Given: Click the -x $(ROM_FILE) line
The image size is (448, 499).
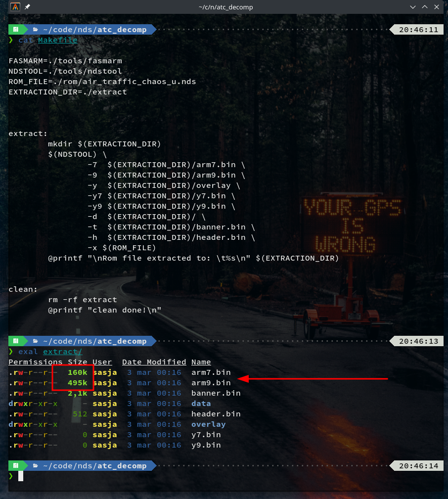Looking at the screenshot, I should (122, 248).
